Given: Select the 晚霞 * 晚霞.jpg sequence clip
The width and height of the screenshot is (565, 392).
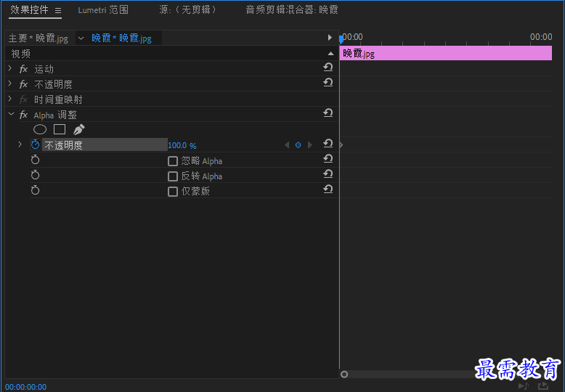Looking at the screenshot, I should click(121, 38).
